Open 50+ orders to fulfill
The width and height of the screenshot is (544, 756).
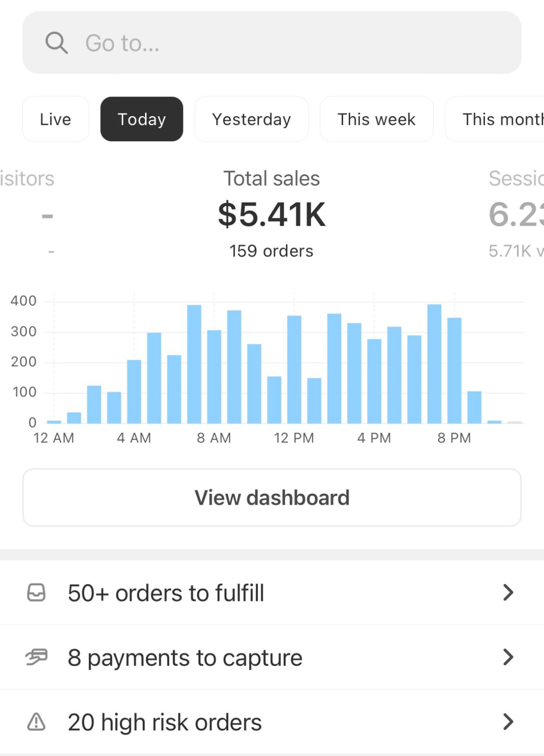click(x=166, y=593)
